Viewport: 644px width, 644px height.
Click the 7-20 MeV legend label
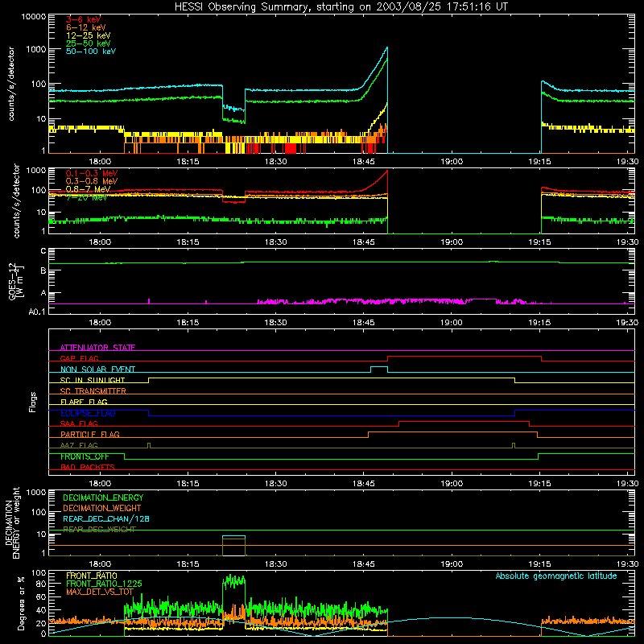coord(86,197)
